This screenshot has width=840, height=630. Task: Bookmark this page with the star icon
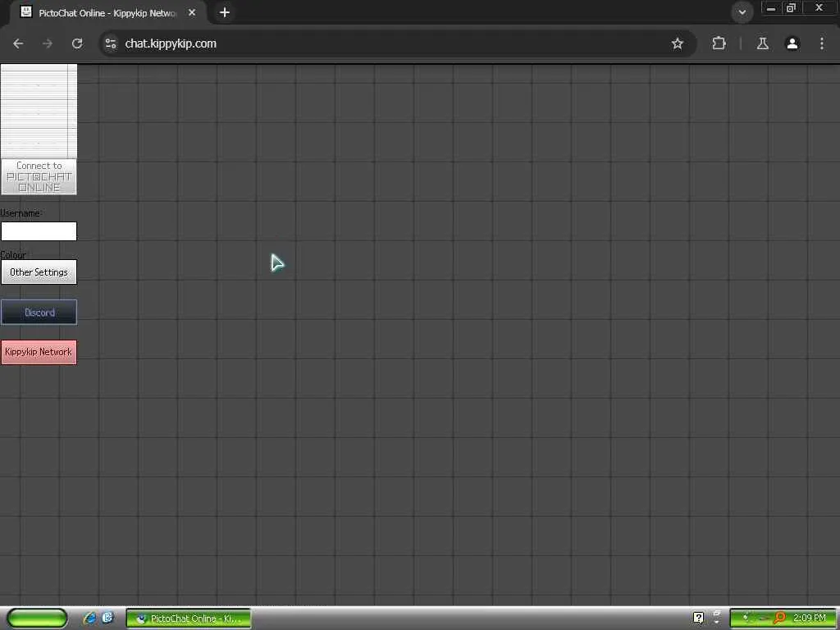(677, 43)
